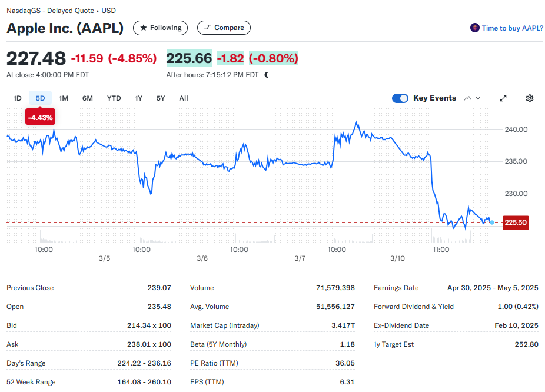Image resolution: width=545 pixels, height=392 pixels.
Task: Open chart settings gear icon
Action: pyautogui.click(x=529, y=98)
